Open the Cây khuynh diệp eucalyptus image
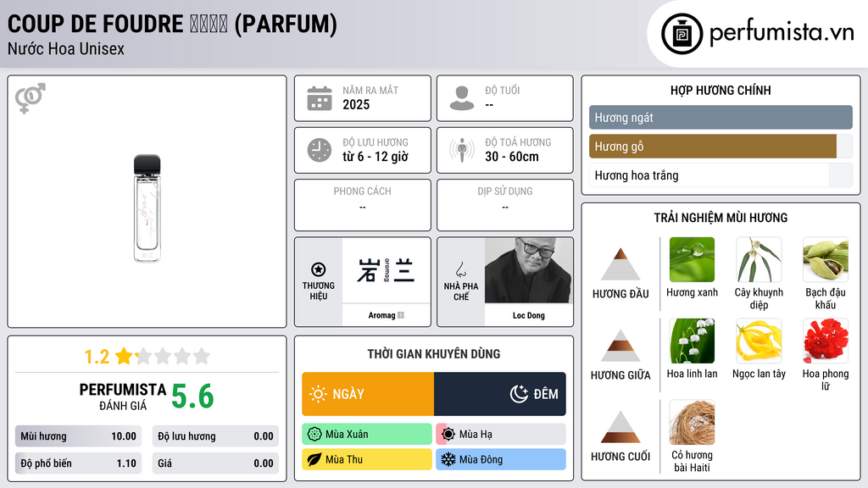 759,259
